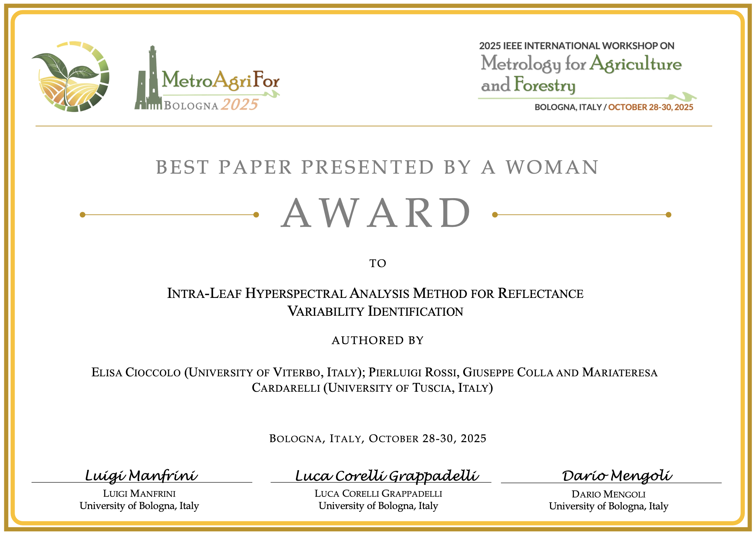756x537 pixels.
Task: Click Best Paper Presented by a Woman heading
Action: (x=377, y=167)
